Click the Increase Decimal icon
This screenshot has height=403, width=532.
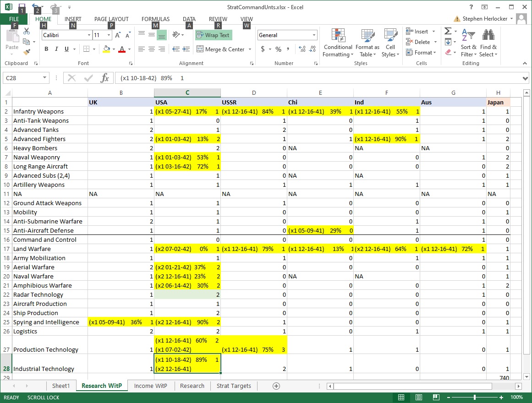[x=302, y=49]
